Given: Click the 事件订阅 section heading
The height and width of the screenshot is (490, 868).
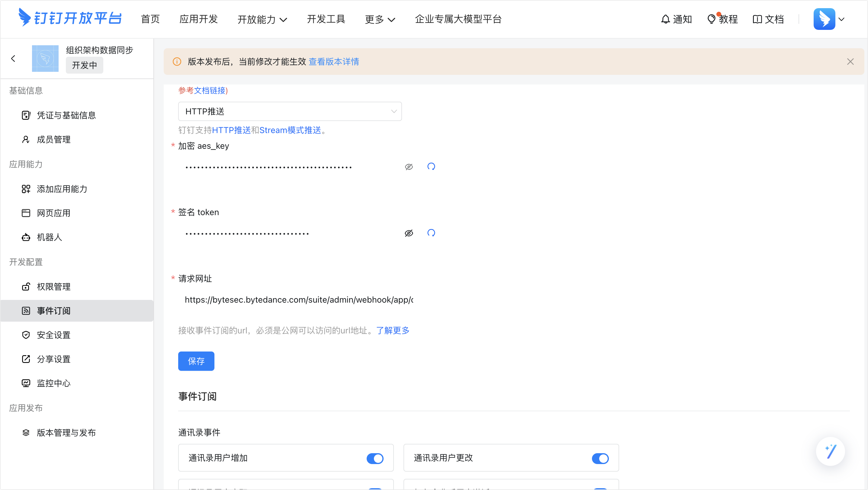Looking at the screenshot, I should pyautogui.click(x=198, y=396).
